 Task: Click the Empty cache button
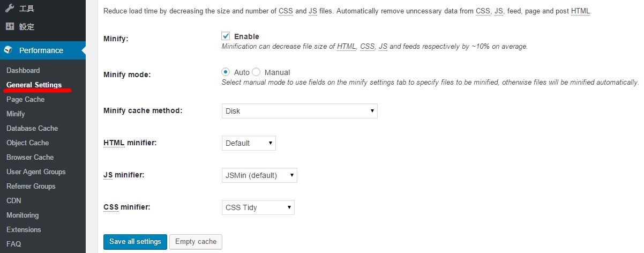tap(196, 242)
